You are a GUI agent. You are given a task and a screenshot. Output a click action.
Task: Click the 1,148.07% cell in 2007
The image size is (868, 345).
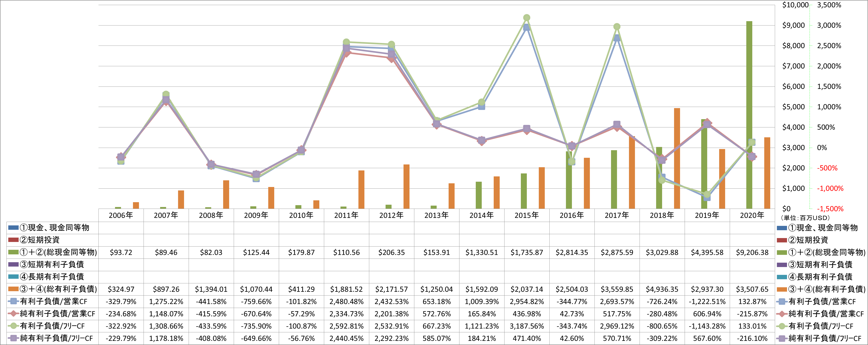click(x=166, y=314)
